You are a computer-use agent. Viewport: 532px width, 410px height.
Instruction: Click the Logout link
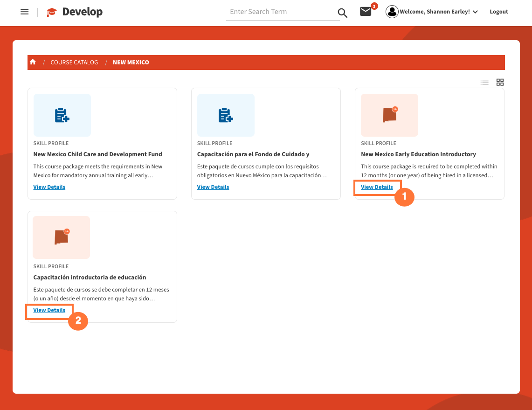pos(498,12)
